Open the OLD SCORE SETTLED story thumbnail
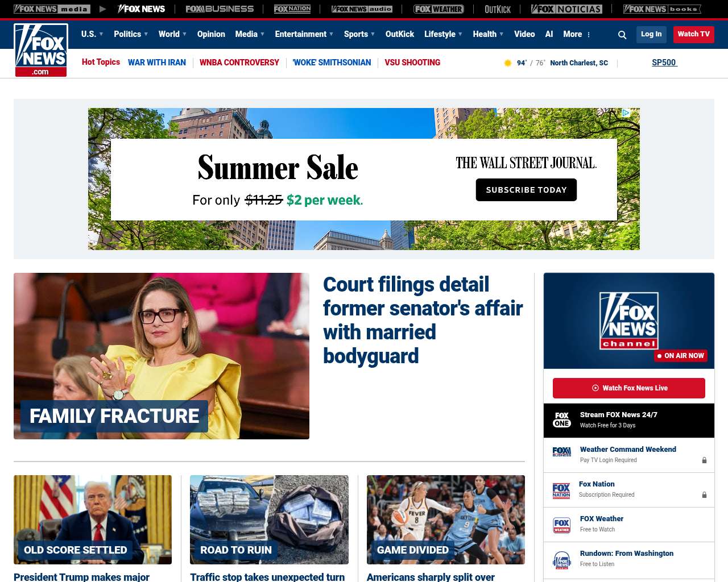 [93, 519]
